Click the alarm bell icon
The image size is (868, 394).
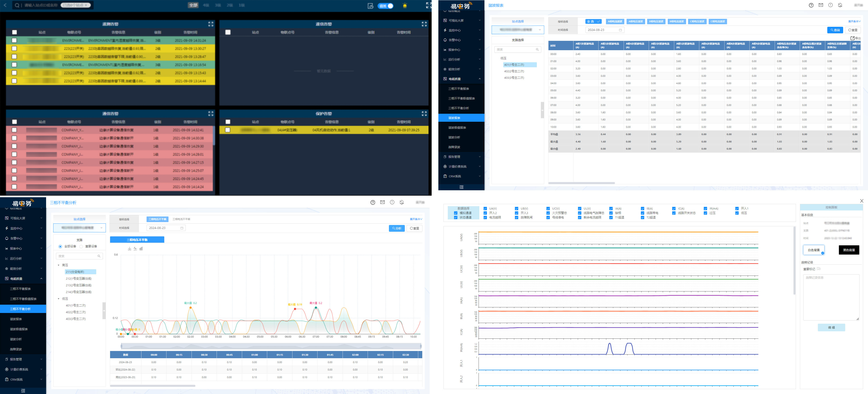[x=405, y=6]
